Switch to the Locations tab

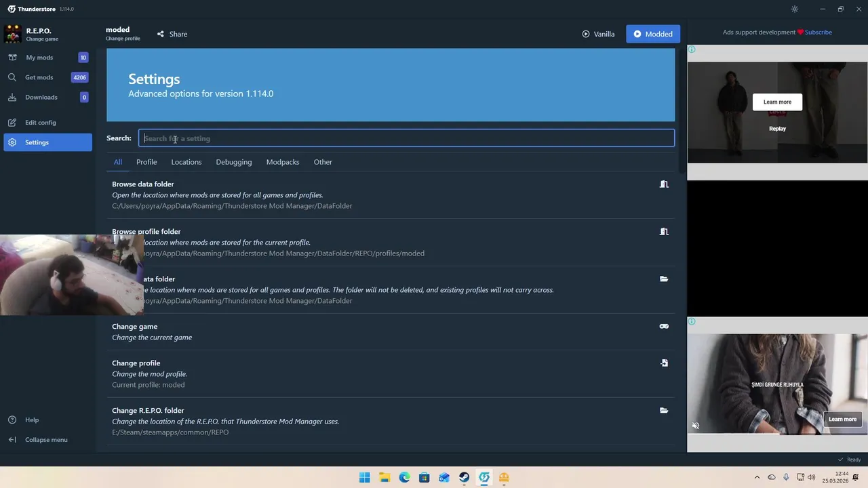186,162
